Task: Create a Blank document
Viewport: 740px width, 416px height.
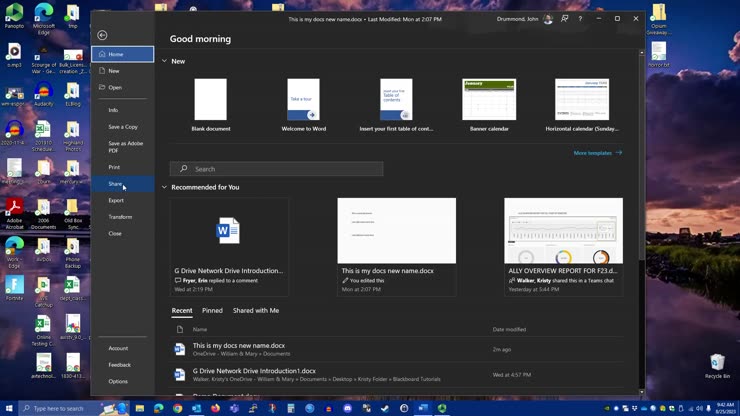Action: coord(210,105)
